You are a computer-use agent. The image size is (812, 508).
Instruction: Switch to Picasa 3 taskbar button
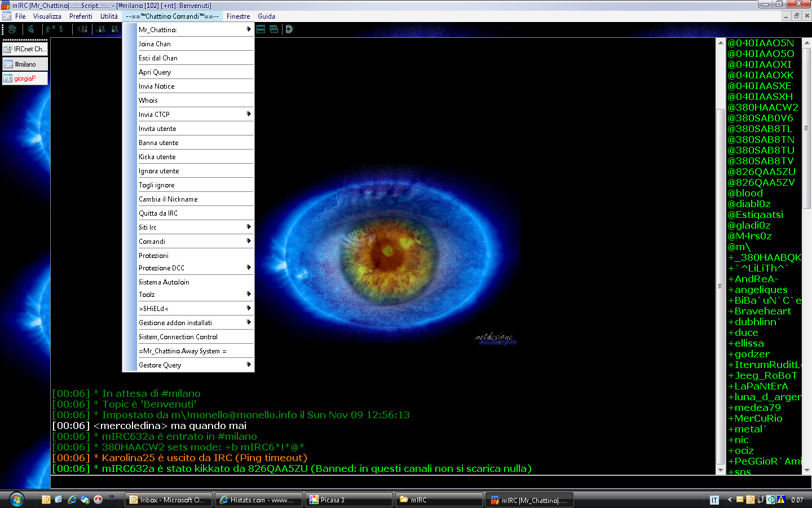tap(348, 500)
